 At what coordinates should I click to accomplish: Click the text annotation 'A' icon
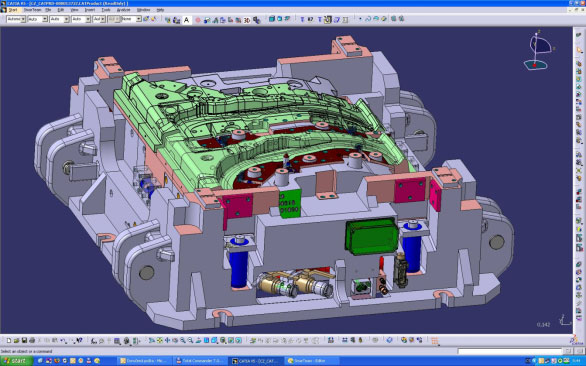(186, 20)
